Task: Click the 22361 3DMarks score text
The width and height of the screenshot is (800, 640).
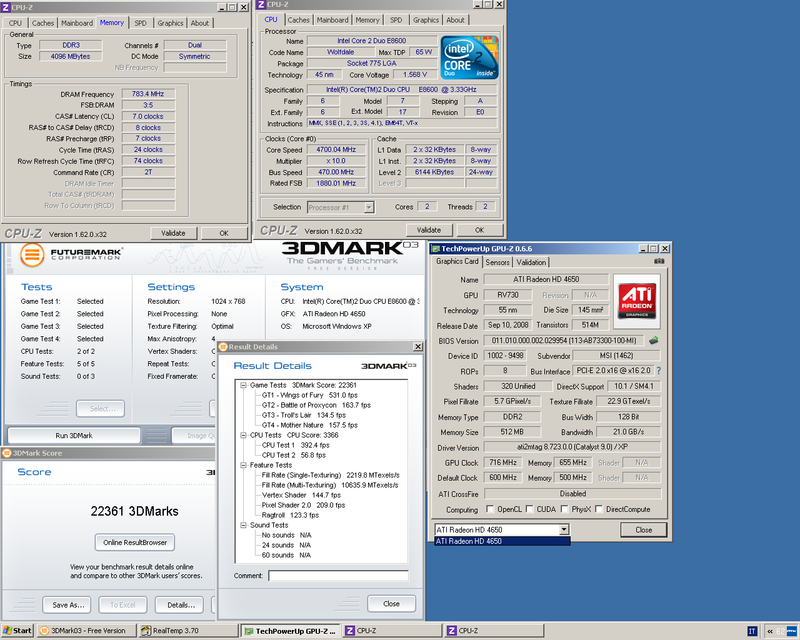Action: (135, 511)
